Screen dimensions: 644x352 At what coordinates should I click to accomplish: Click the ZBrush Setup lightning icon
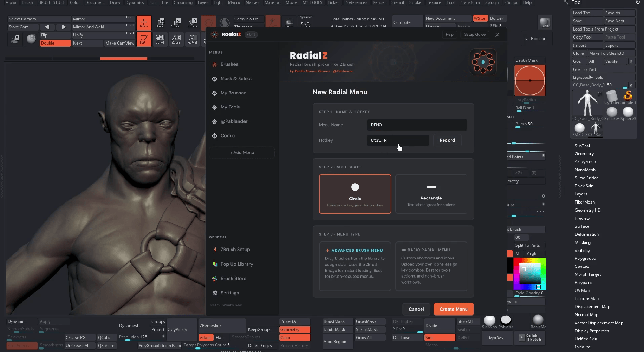pyautogui.click(x=215, y=250)
